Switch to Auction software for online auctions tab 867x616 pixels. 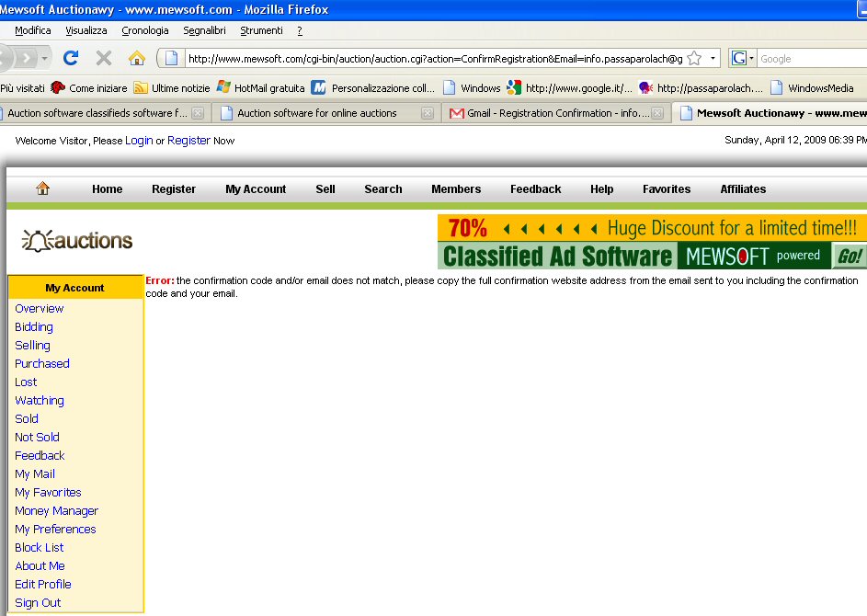317,113
